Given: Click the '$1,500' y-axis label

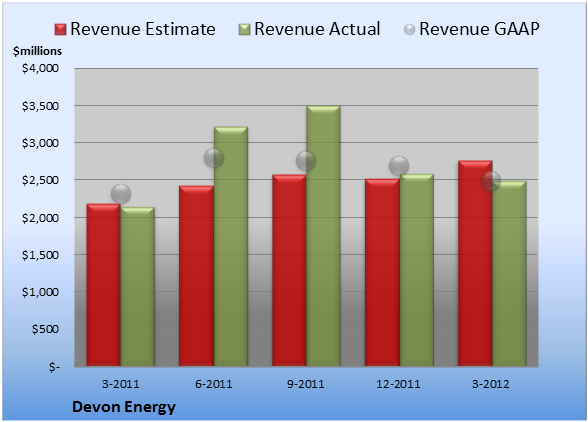Looking at the screenshot, I should tap(40, 255).
